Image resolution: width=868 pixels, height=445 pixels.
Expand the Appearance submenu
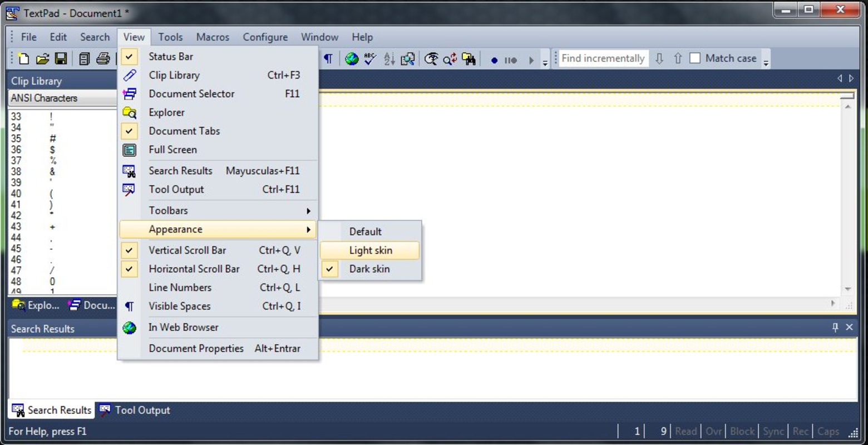[218, 229]
